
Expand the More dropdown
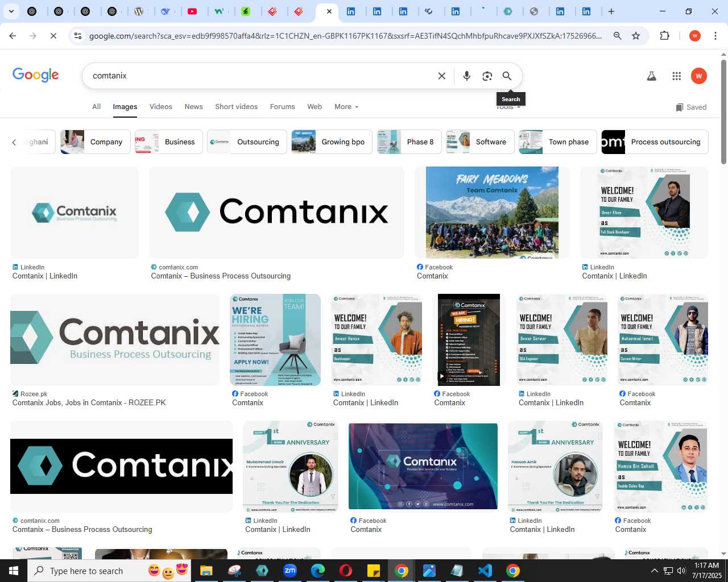tap(346, 107)
